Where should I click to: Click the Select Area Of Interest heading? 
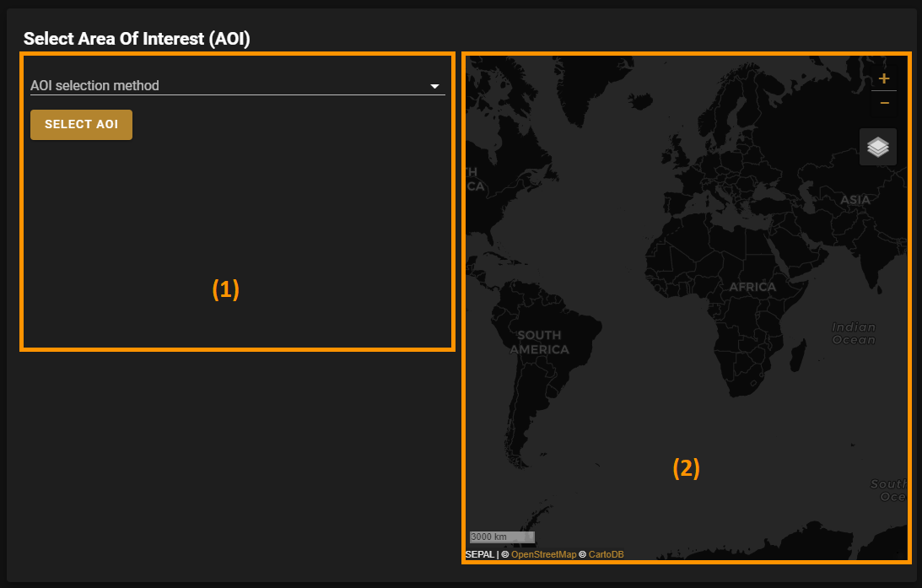click(x=137, y=38)
